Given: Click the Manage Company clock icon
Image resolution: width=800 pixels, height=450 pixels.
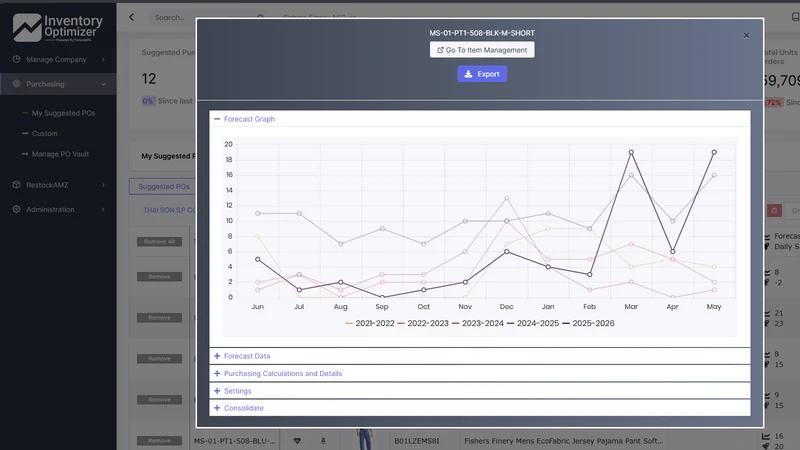Looking at the screenshot, I should (16, 59).
